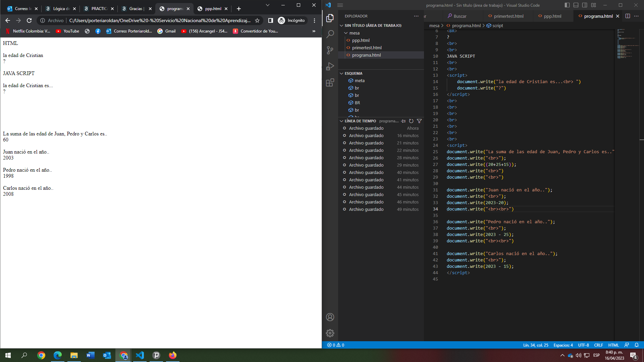Open the VS Code hamburger application menu

pyautogui.click(x=340, y=5)
